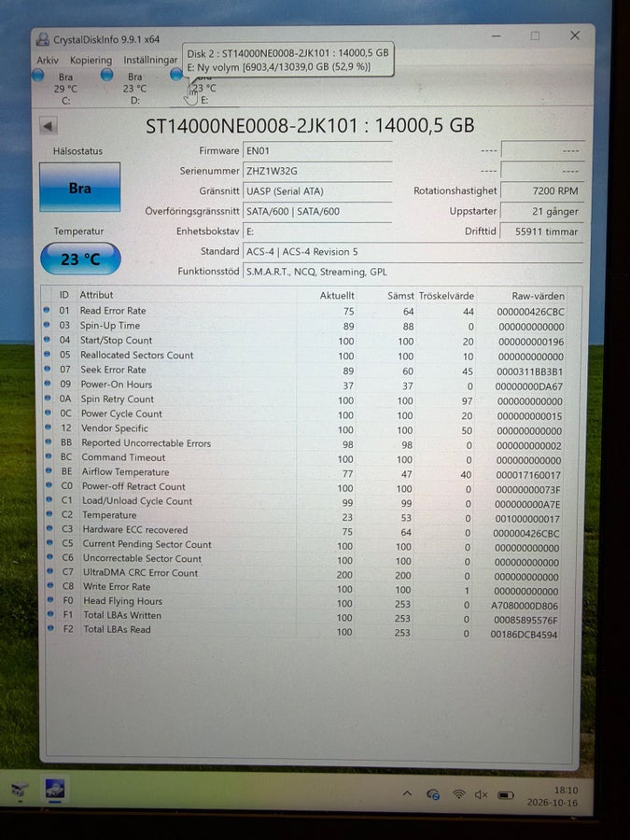Click the Uppstarter value 21 gånger
The height and width of the screenshot is (840, 630).
tap(541, 212)
